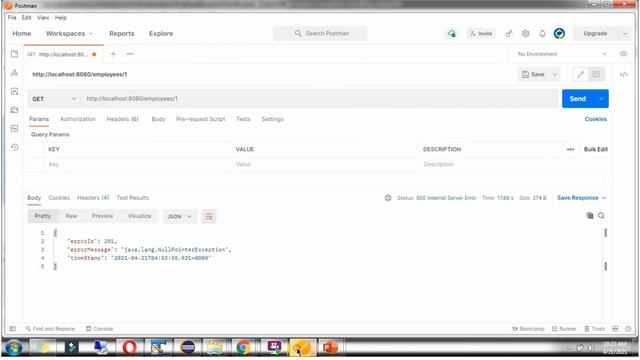Open the comments icon next to edit

click(596, 74)
